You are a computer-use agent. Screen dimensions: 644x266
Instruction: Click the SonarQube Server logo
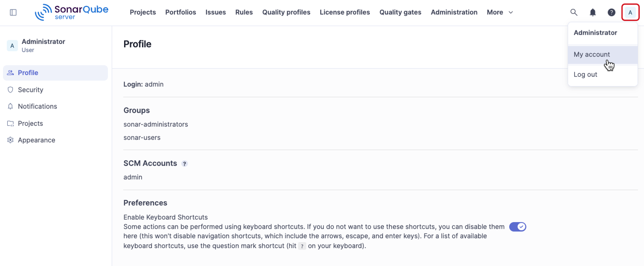(71, 12)
